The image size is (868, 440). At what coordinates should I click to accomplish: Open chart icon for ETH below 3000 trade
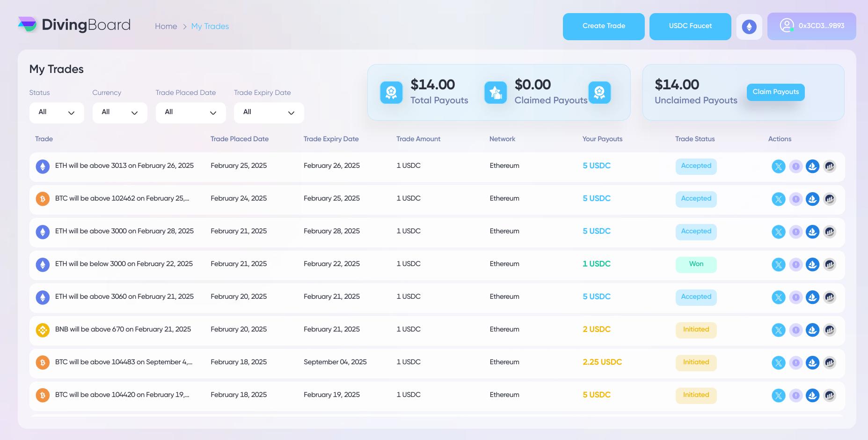tap(829, 265)
